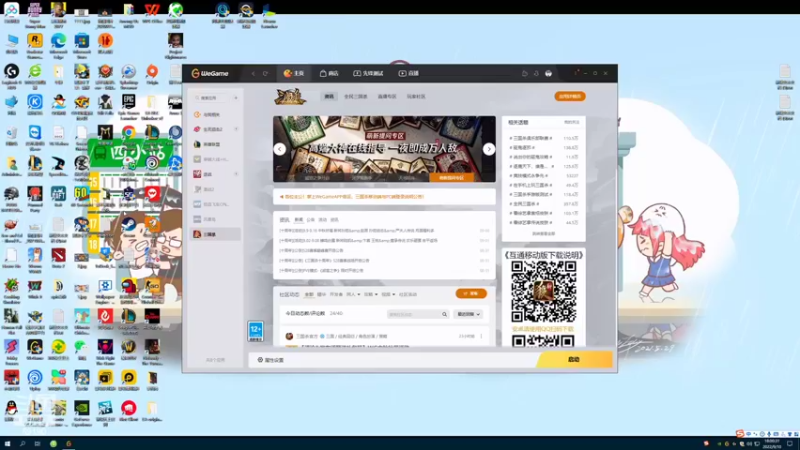This screenshot has height=450, width=800.
Task: Select the 全部 filter in 社区动态
Action: pyautogui.click(x=309, y=295)
